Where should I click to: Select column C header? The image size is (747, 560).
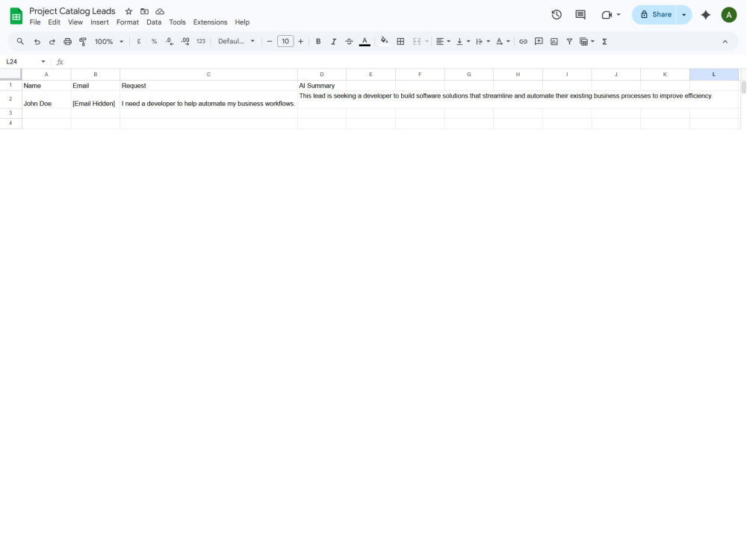208,74
